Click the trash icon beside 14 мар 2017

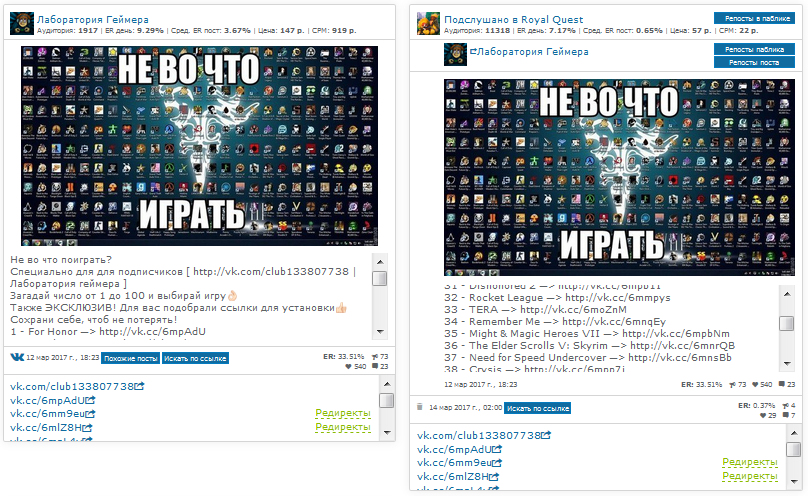(x=419, y=407)
